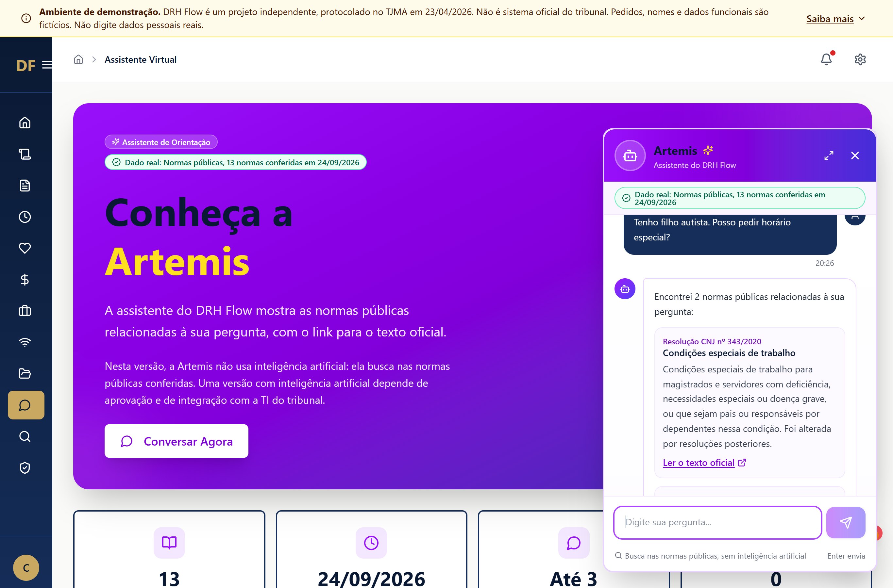Open the settings gear in header
This screenshot has height=588, width=893.
(x=860, y=59)
